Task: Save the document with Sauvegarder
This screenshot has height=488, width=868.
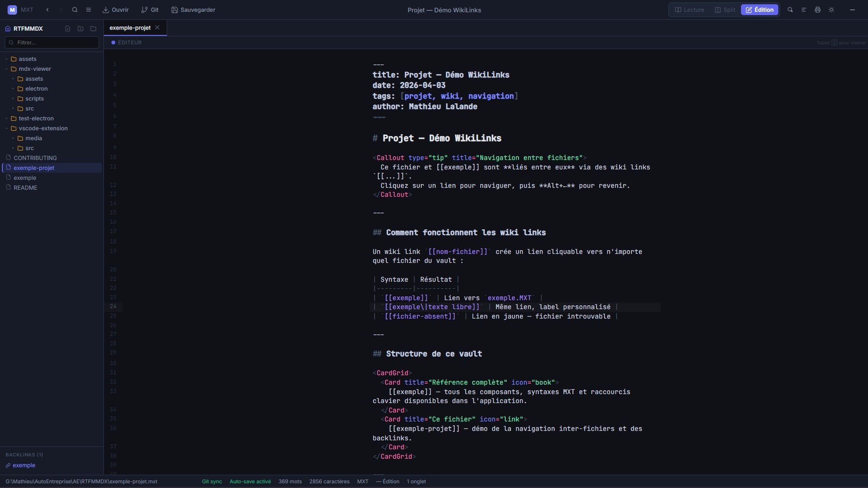Action: (193, 9)
